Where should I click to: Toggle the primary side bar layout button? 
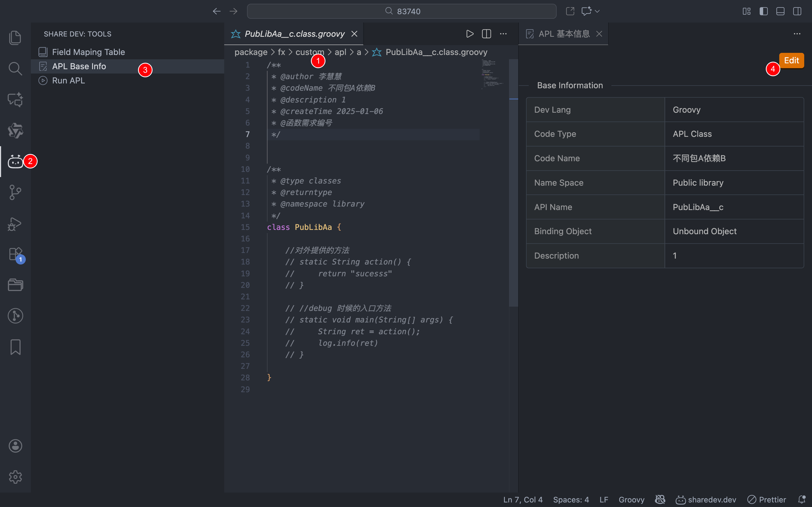click(x=763, y=11)
